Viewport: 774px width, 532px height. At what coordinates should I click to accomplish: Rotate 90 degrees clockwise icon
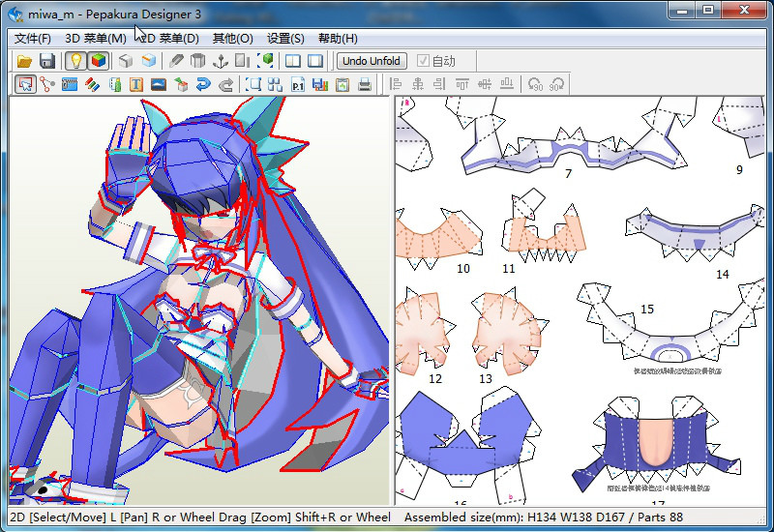[556, 85]
